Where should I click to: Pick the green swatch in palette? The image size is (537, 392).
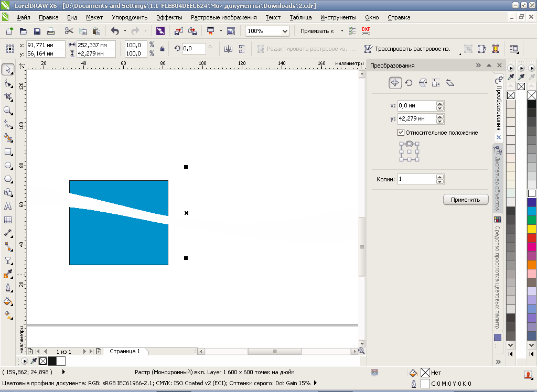pos(532,220)
